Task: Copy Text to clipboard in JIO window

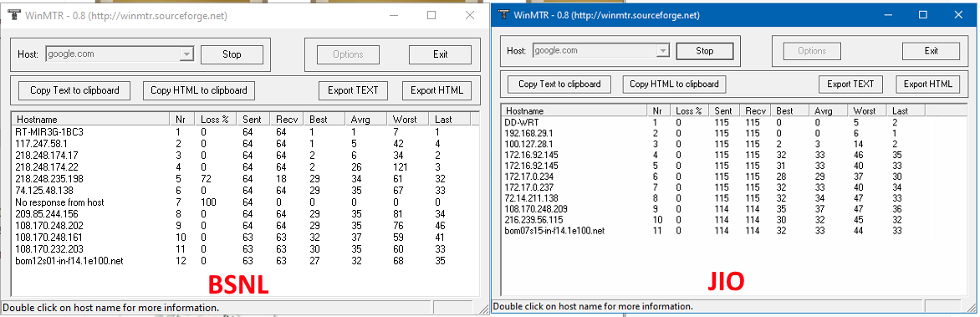Action: coord(559,84)
